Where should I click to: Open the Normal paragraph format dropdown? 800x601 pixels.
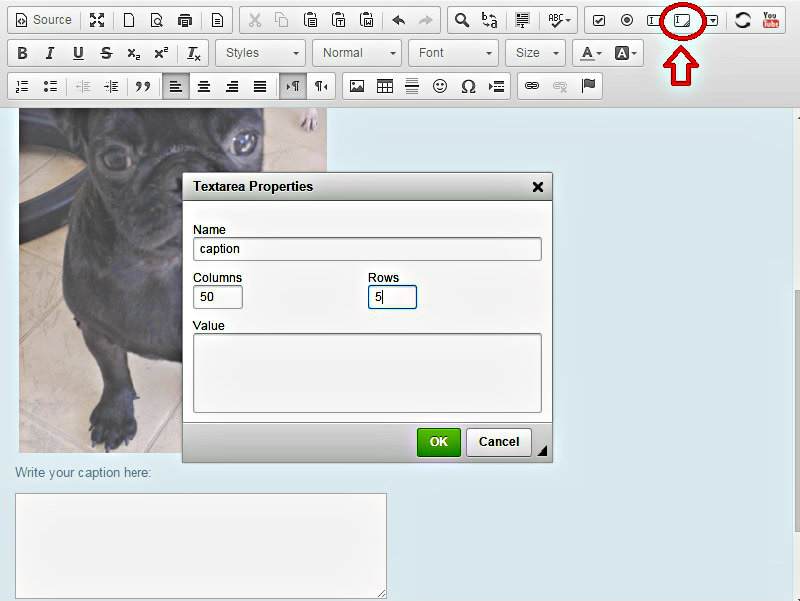[357, 53]
